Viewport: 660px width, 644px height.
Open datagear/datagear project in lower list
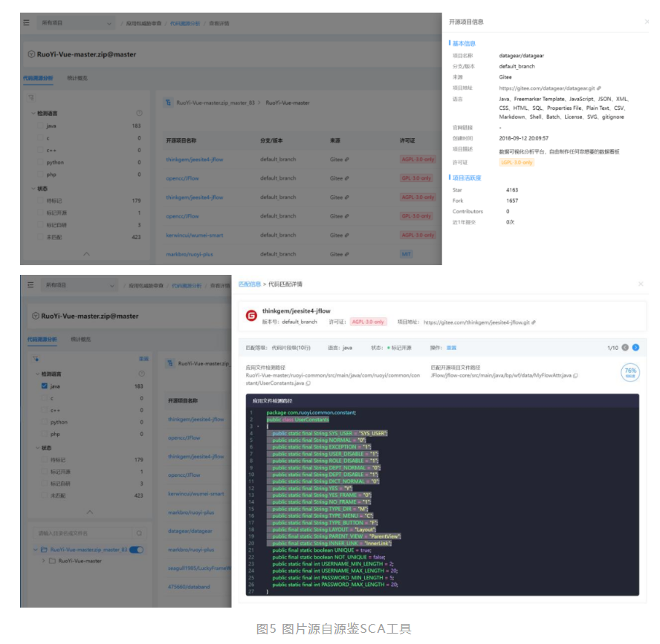(x=190, y=531)
